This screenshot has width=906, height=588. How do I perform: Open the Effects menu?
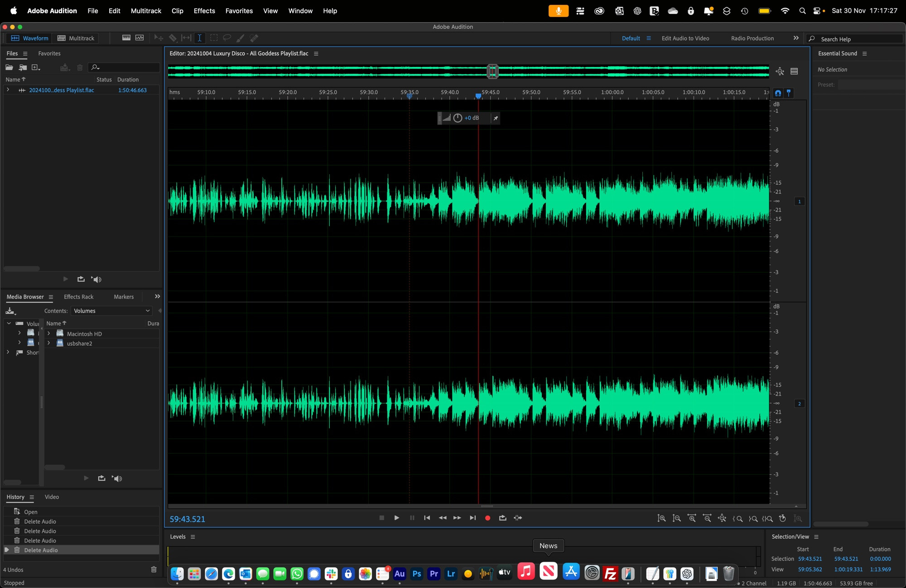tap(204, 11)
